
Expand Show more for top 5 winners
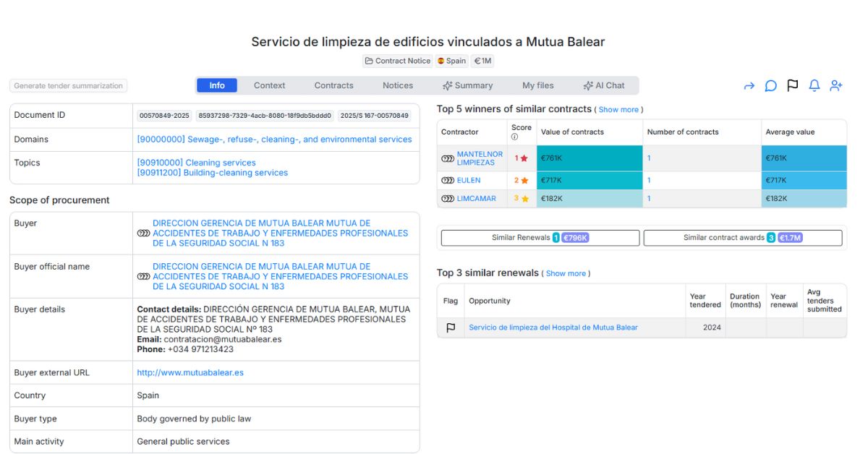618,110
